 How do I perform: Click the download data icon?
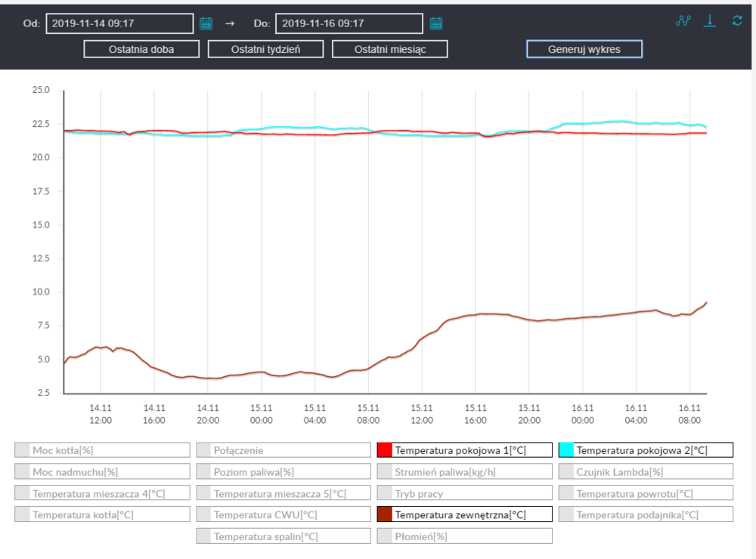710,21
